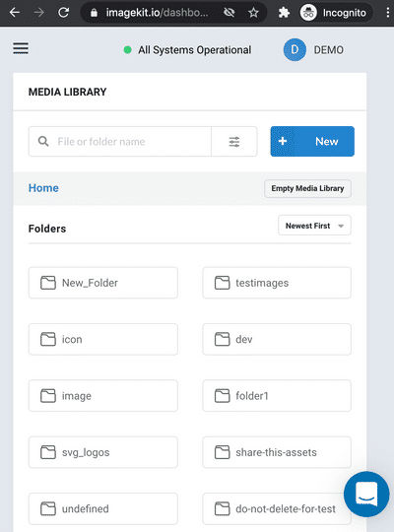This screenshot has height=532, width=394.
Task: Reload the page
Action: tap(63, 13)
